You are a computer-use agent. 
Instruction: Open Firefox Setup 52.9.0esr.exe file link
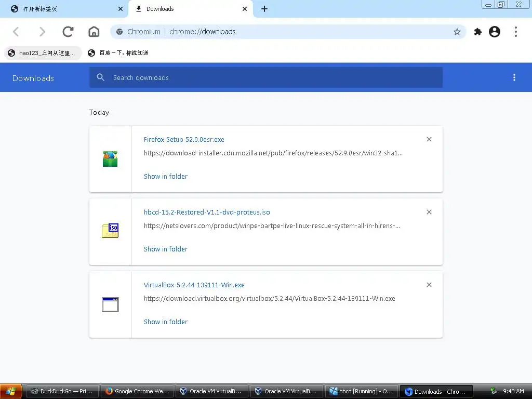click(184, 139)
